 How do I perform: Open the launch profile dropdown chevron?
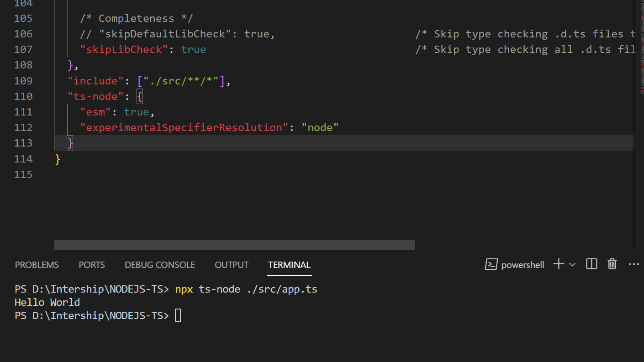click(572, 264)
